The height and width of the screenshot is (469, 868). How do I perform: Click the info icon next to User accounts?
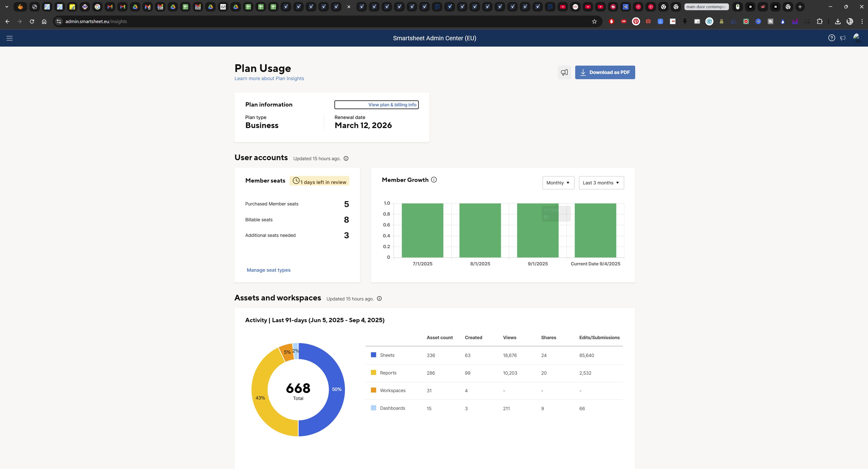[346, 159]
